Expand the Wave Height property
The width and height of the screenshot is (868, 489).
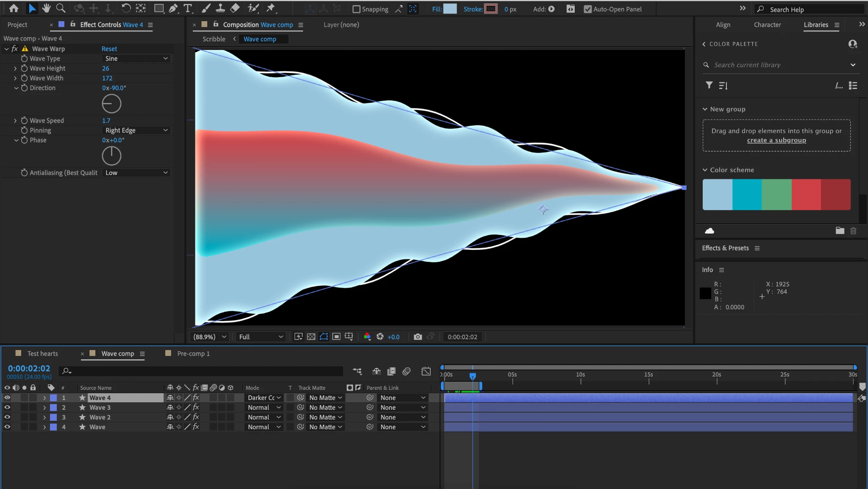(x=15, y=69)
